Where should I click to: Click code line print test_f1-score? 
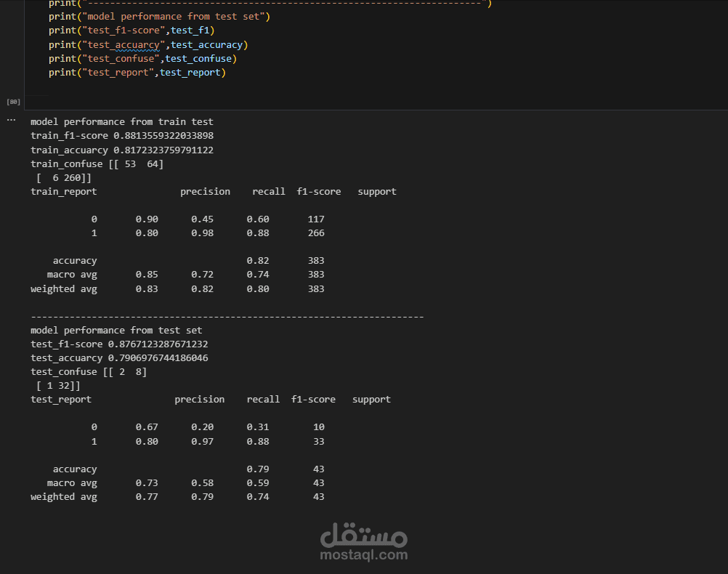tap(132, 31)
